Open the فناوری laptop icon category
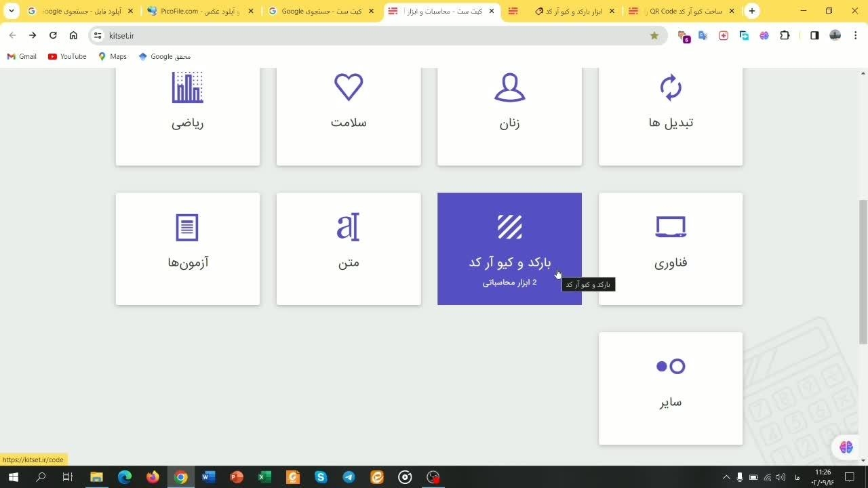 point(670,227)
